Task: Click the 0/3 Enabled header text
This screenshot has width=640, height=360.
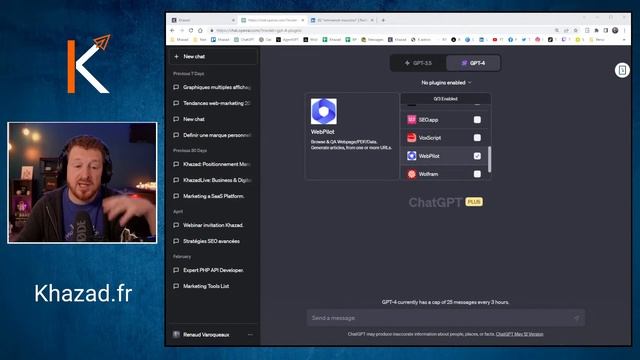Action: coord(445,99)
